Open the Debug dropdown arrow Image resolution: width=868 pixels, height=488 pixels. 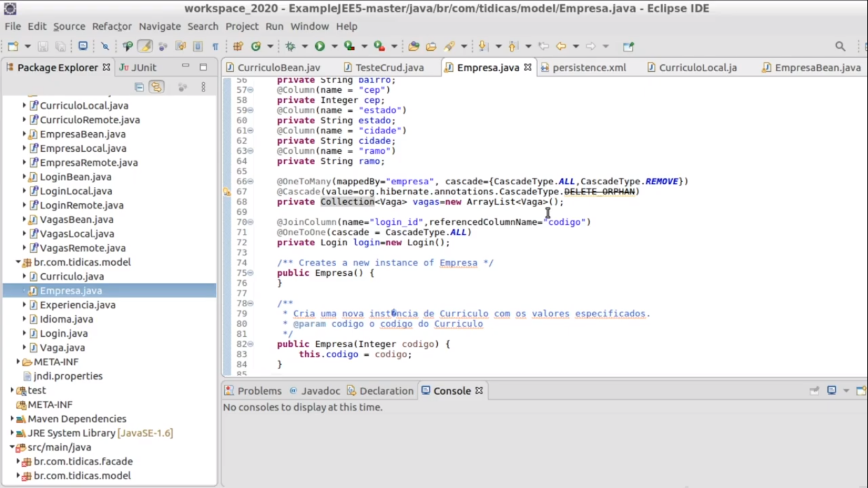point(305,46)
